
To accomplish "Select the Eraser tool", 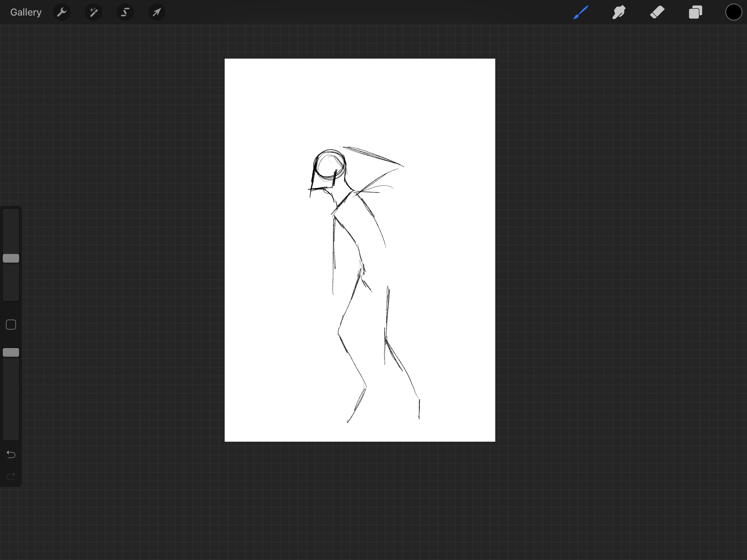I will pyautogui.click(x=657, y=12).
